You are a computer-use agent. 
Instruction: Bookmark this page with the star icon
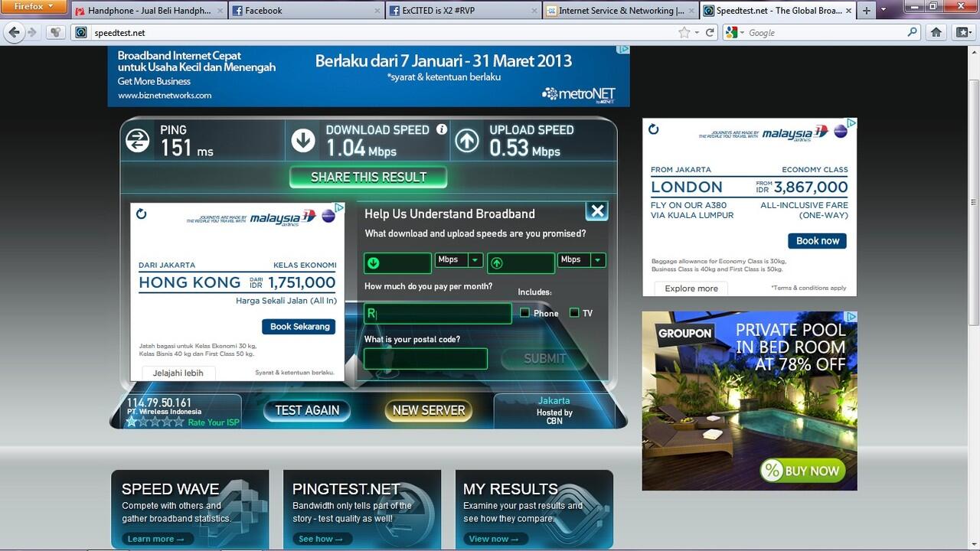684,32
